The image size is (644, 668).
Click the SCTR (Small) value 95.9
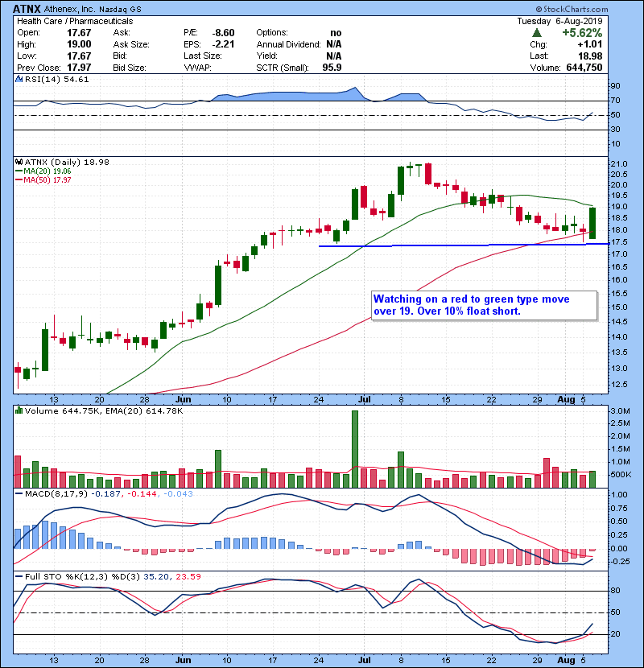click(x=332, y=68)
